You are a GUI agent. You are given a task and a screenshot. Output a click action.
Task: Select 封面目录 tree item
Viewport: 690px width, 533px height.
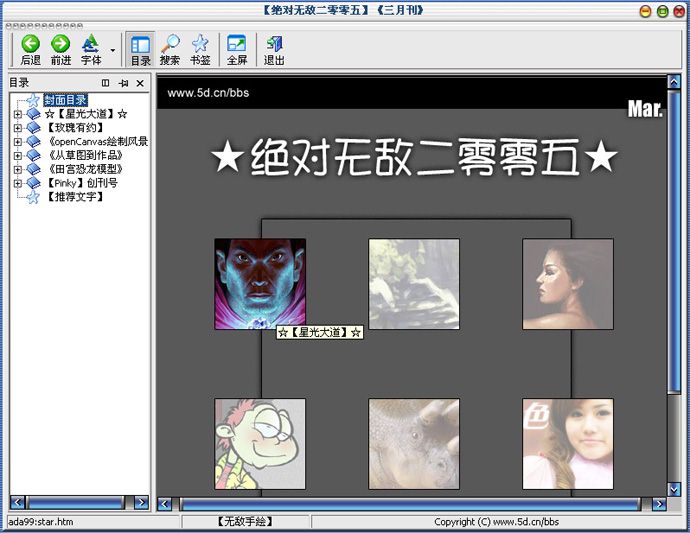tap(66, 100)
